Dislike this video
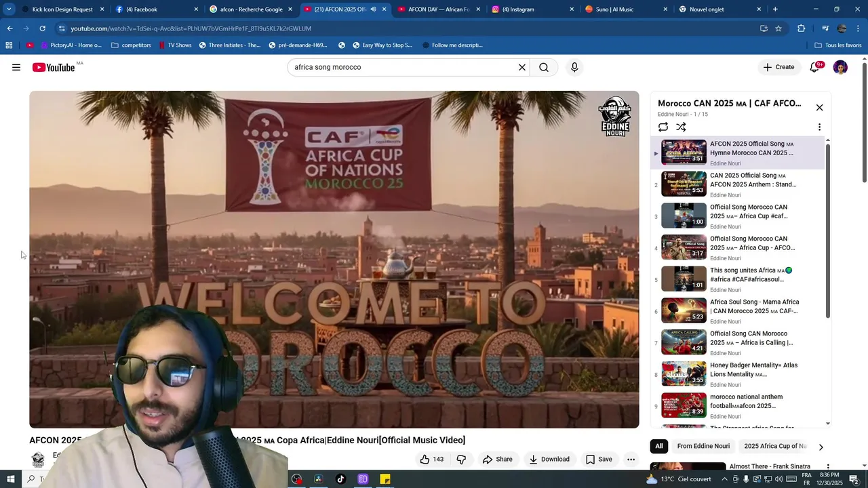868x488 pixels. pyautogui.click(x=461, y=460)
